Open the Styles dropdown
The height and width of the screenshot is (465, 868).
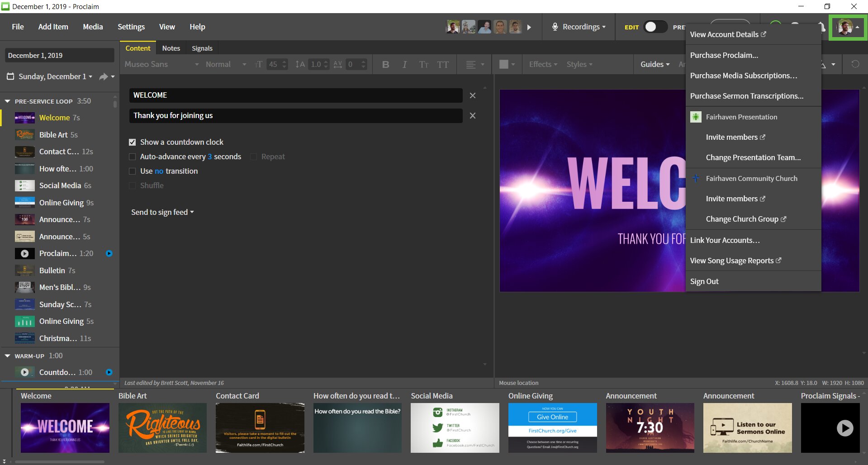pyautogui.click(x=579, y=64)
